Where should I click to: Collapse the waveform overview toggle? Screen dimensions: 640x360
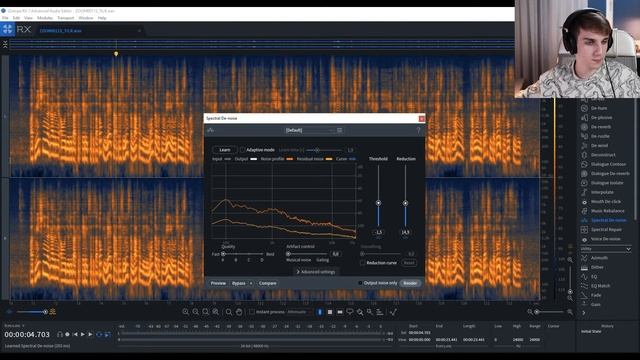[5, 44]
